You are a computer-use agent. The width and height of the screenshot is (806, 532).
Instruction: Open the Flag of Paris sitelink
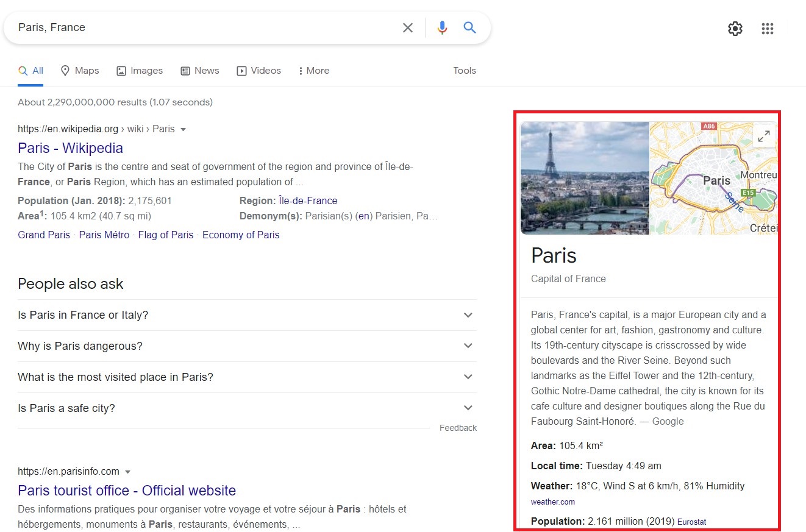tap(166, 235)
